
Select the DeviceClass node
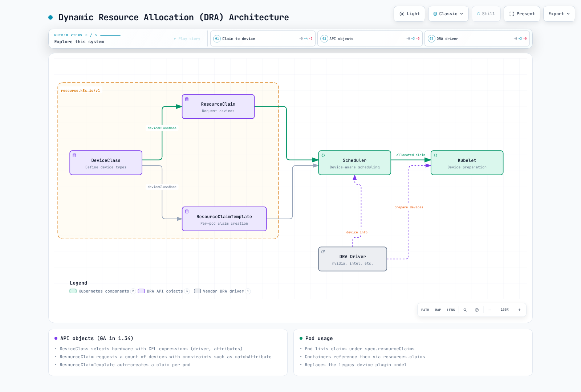106,163
